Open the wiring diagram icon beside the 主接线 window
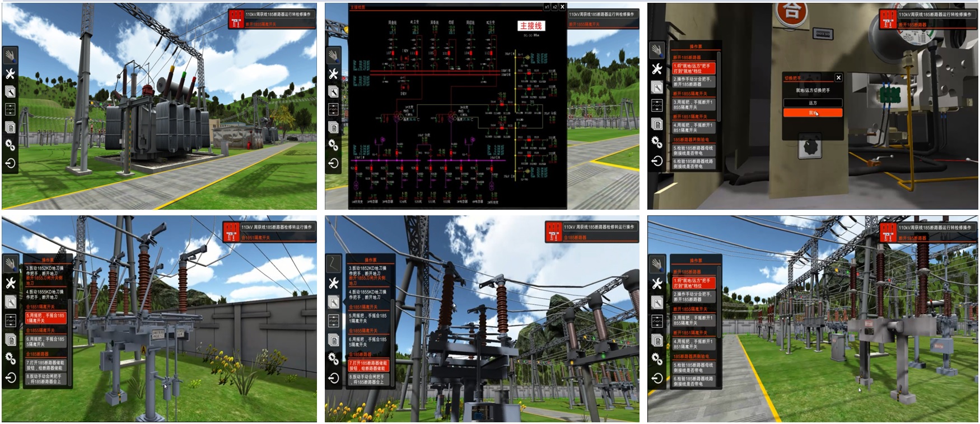980x424 pixels. [333, 109]
